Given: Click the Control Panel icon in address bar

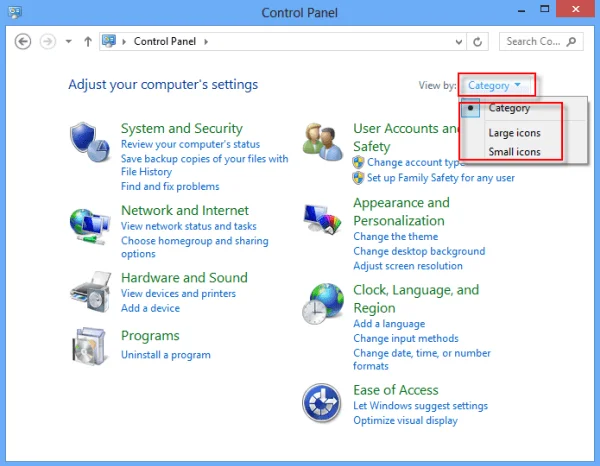Looking at the screenshot, I should 109,41.
